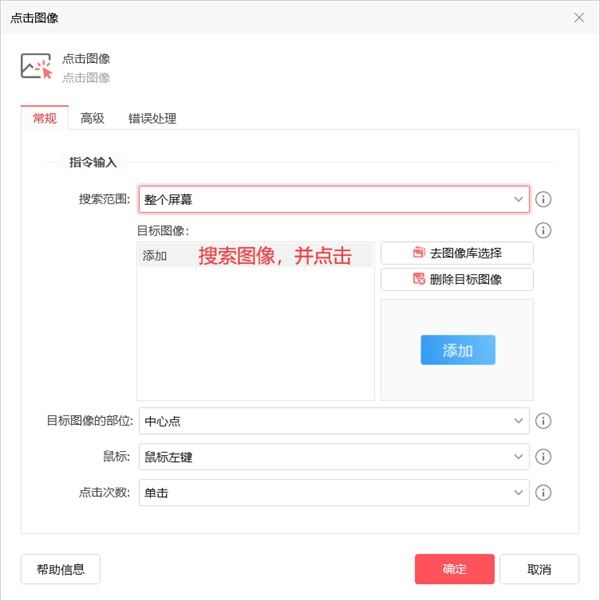Open the 鼠标 dropdown showing 鼠标左键
The width and height of the screenshot is (600, 601).
click(x=334, y=456)
